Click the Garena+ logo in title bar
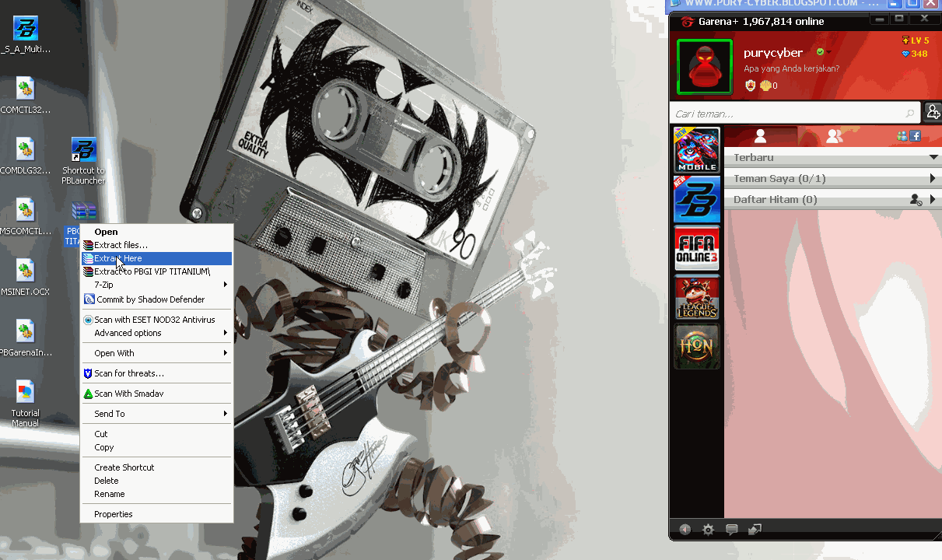942x560 pixels. [x=688, y=21]
